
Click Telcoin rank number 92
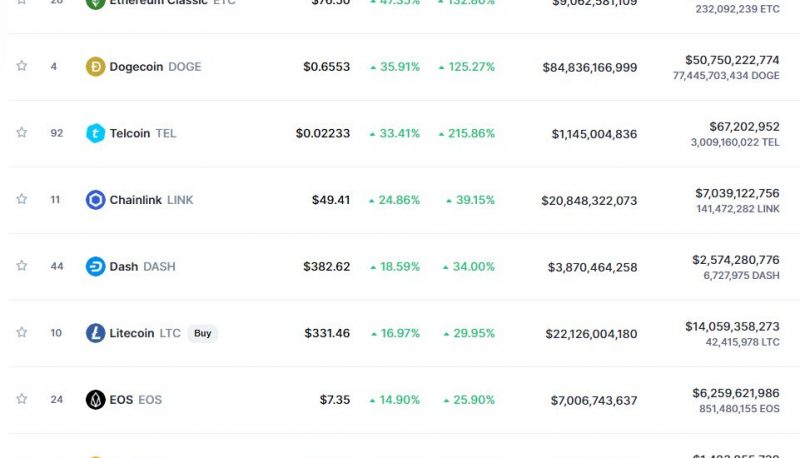tap(57, 133)
